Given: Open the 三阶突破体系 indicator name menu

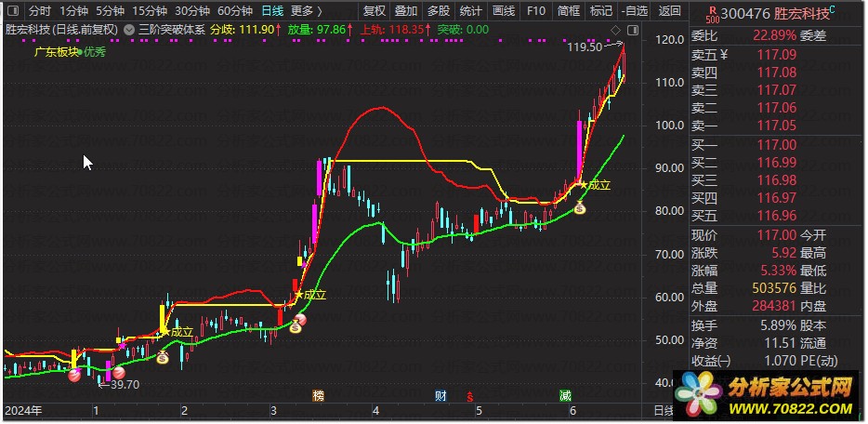Looking at the screenshot, I should 172,30.
